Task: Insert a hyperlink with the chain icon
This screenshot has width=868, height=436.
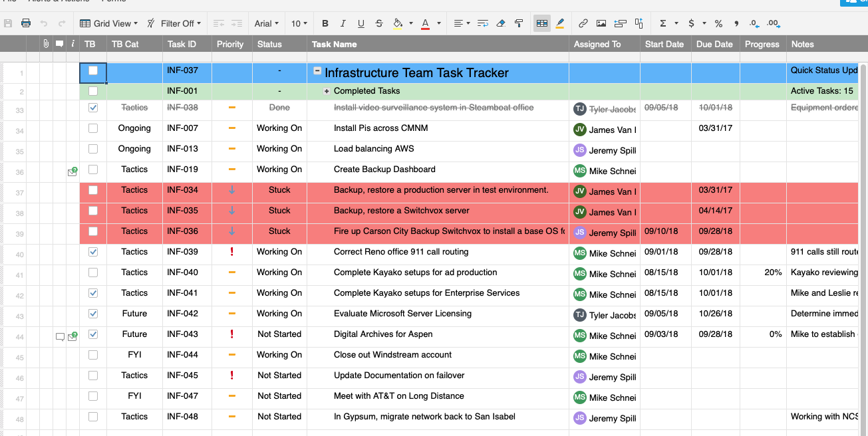Action: (583, 23)
